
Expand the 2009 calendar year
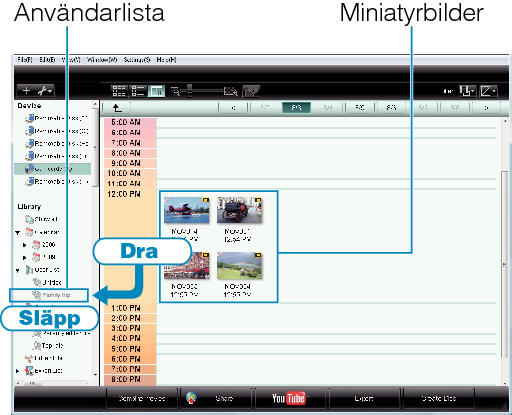24,245
